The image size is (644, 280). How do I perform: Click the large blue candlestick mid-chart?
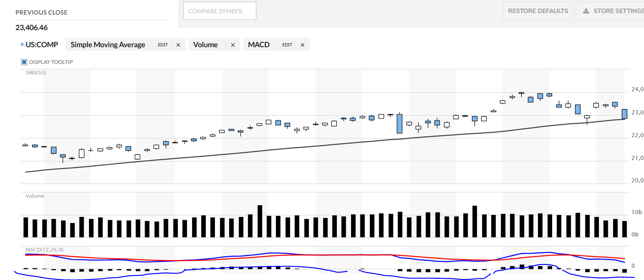(x=400, y=124)
